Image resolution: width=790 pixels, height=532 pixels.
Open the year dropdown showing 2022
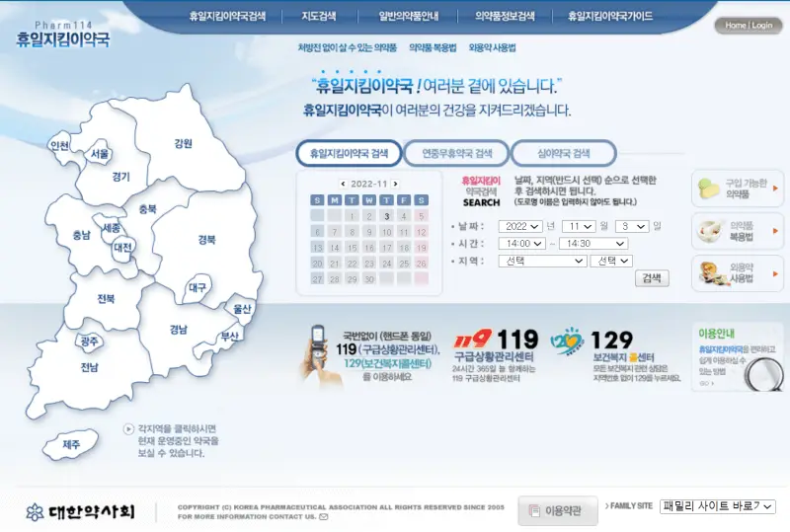(x=520, y=227)
